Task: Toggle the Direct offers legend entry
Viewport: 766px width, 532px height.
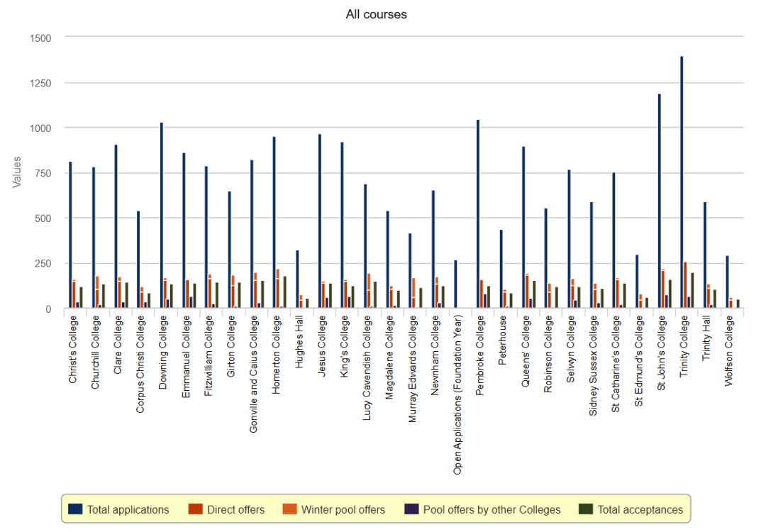Action: click(x=227, y=509)
